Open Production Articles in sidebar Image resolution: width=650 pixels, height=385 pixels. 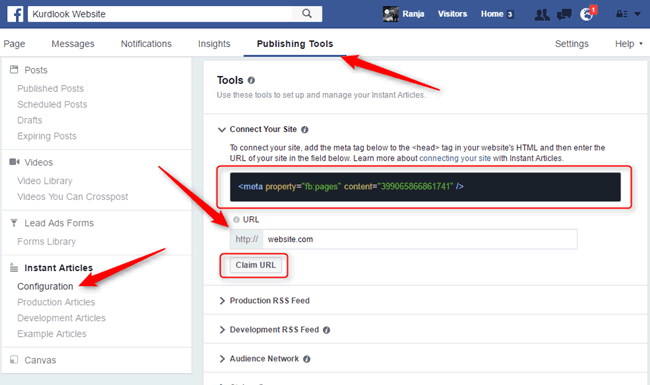point(56,303)
